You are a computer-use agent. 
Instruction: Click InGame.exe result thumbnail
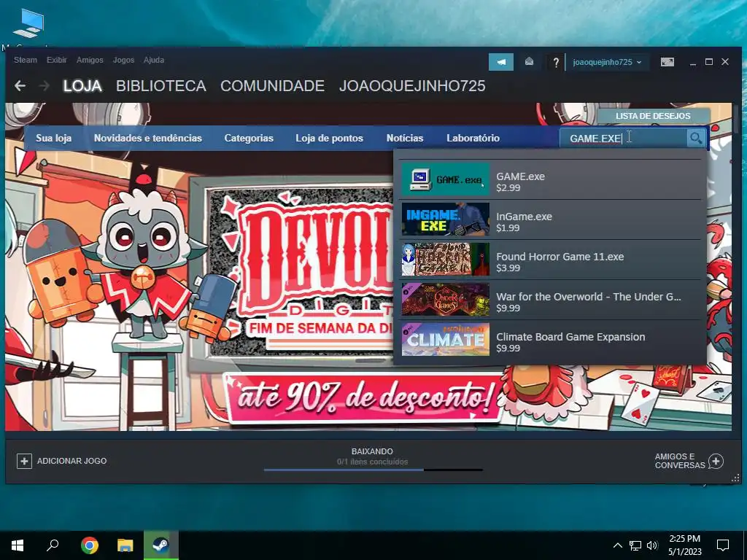coord(446,219)
